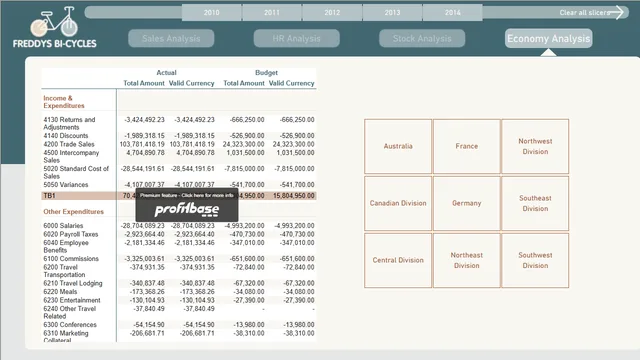
Task: Select the Other Expenditures section heading
Action: [73, 211]
